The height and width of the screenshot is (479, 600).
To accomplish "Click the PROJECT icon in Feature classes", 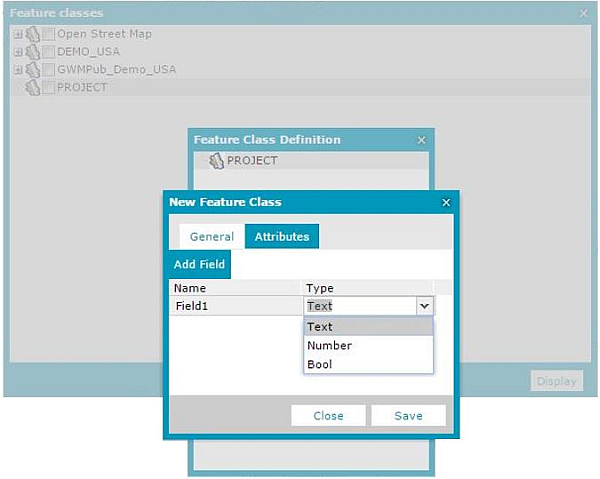I will (x=33, y=88).
